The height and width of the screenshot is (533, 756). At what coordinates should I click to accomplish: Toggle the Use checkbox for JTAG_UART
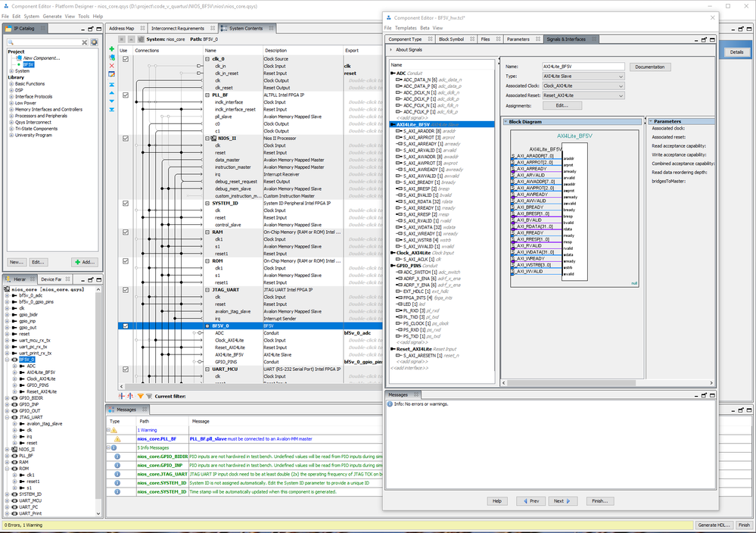pyautogui.click(x=125, y=289)
